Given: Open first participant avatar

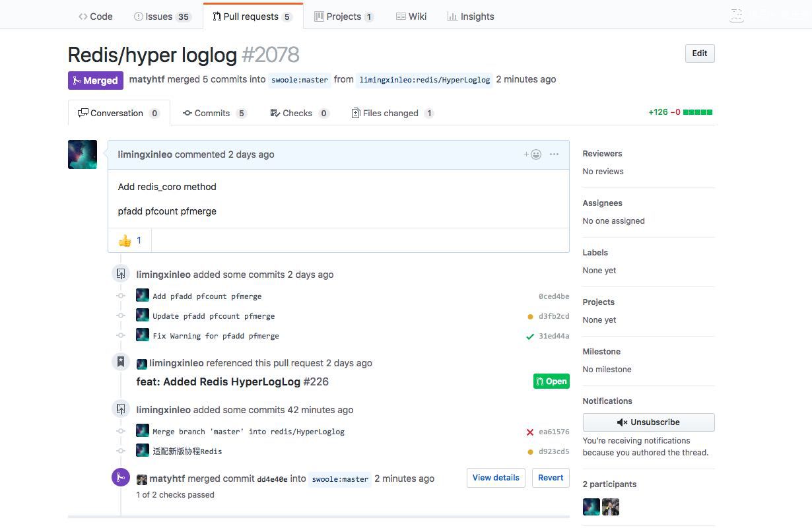Looking at the screenshot, I should 592,507.
